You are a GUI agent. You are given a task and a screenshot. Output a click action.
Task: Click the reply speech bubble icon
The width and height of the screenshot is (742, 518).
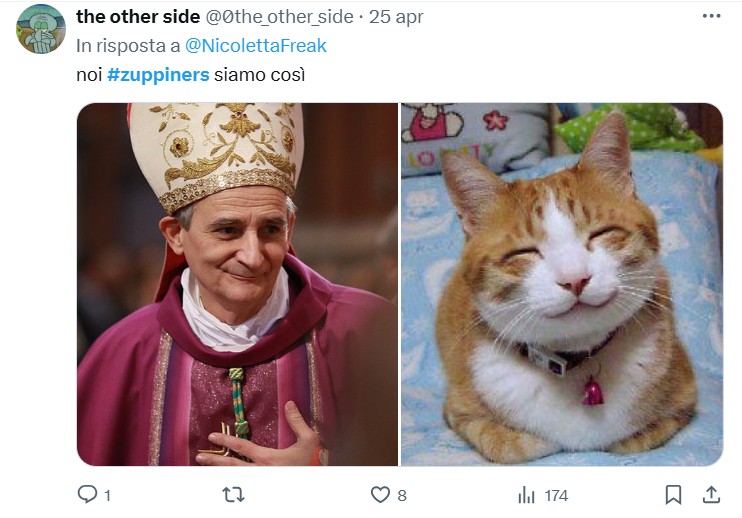pos(87,495)
